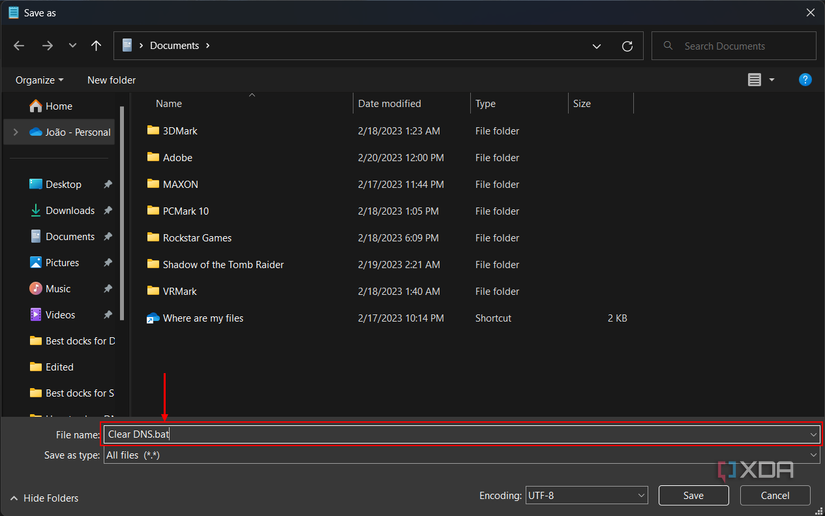Open Documents in the sidebar
825x516 pixels.
(62, 237)
